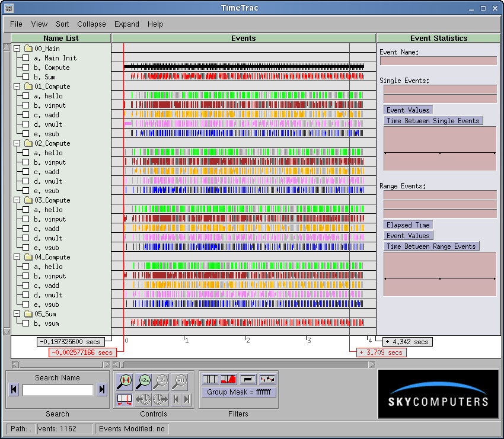Click jump-to-end icon in Controls
This screenshot has width=504, height=439.
point(187,399)
